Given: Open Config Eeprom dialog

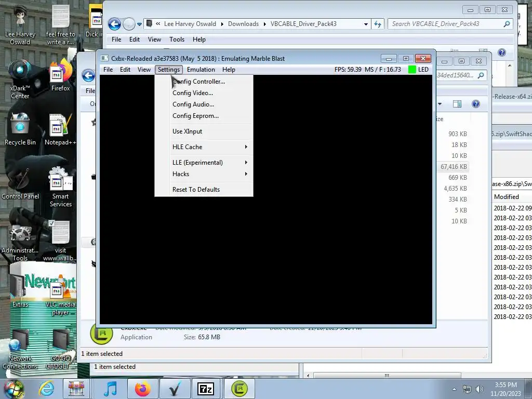Looking at the screenshot, I should pyautogui.click(x=204, y=116).
